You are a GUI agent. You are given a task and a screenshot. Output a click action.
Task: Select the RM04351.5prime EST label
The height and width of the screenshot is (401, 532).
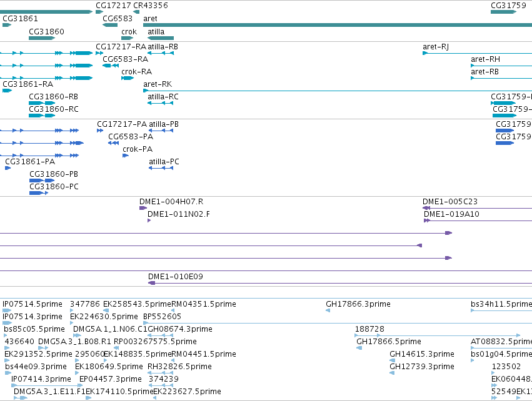point(204,304)
